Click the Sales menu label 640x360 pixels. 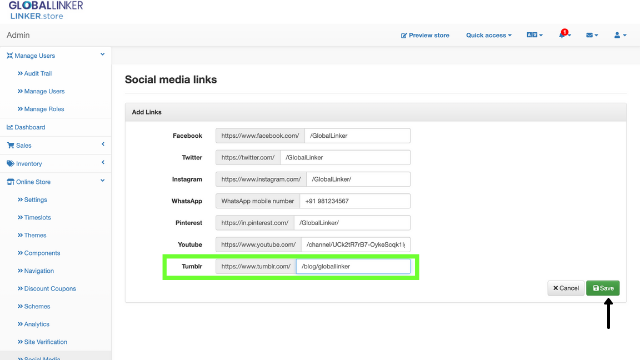pos(24,145)
